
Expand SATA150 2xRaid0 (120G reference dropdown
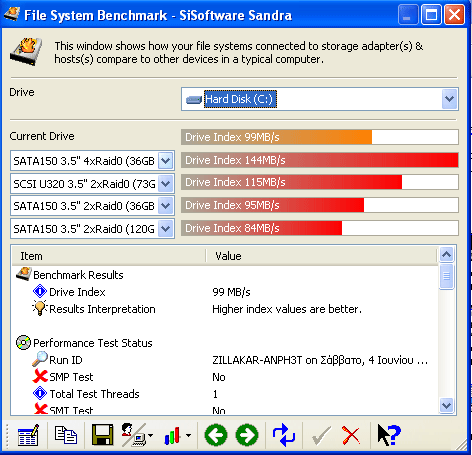(166, 229)
